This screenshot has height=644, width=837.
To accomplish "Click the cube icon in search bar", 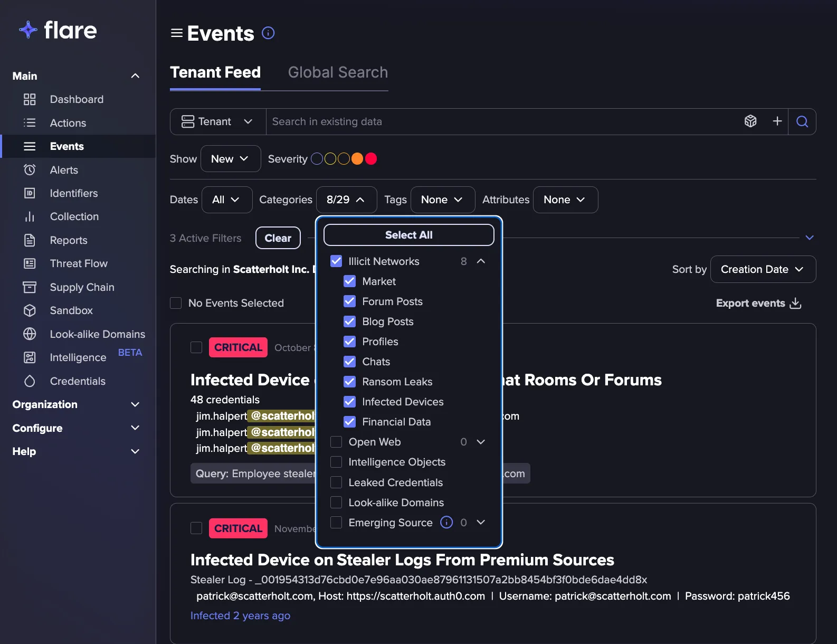I will click(x=750, y=121).
